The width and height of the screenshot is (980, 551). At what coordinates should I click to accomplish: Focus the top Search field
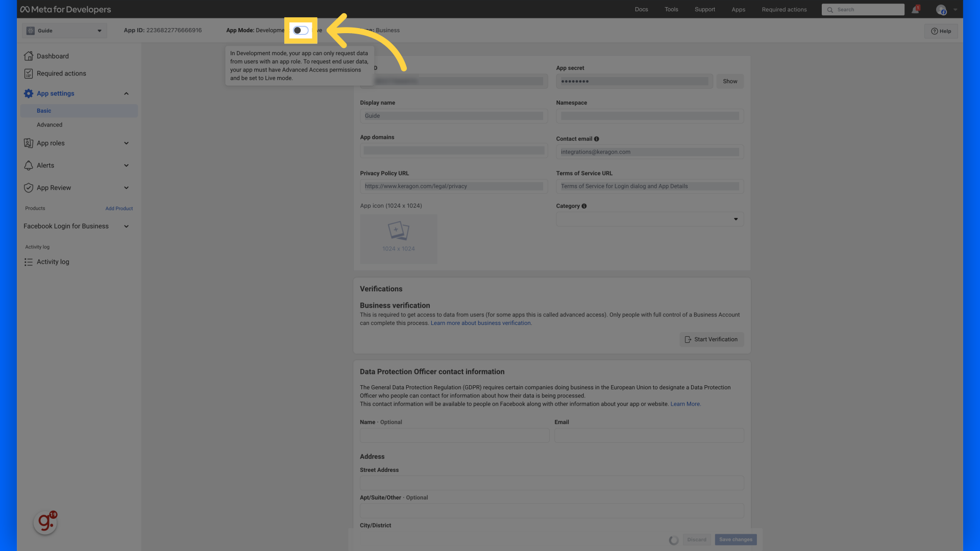863,10
